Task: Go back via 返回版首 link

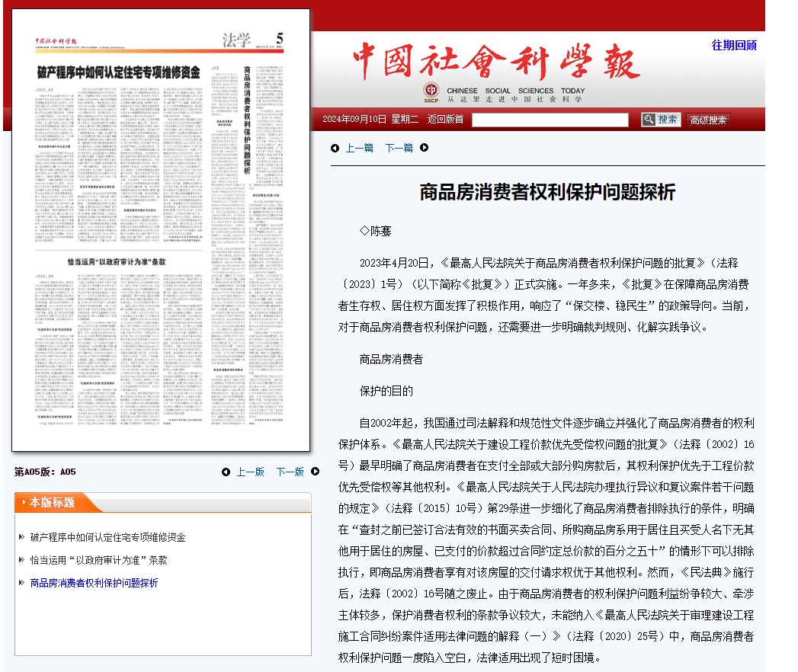Action: pos(445,119)
